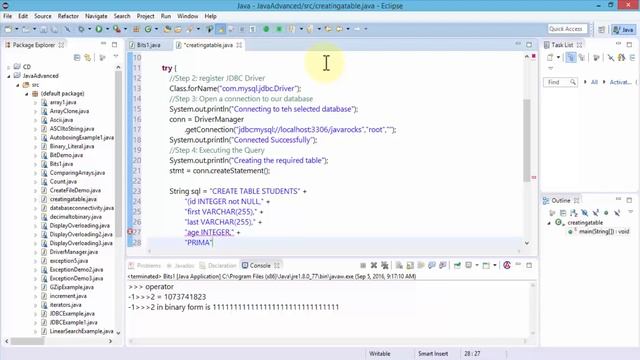
Task: Toggle Hide Fields in Outline toolbar
Action: tap(585, 213)
